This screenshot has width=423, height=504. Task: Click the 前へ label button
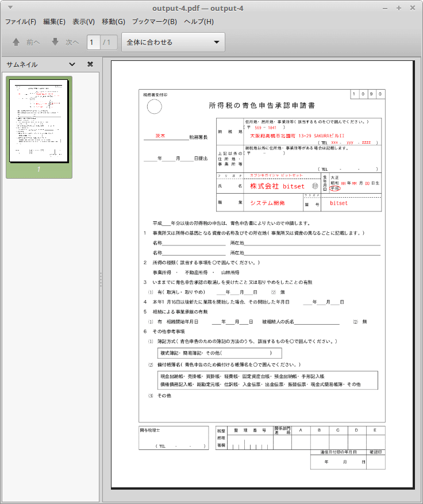33,42
